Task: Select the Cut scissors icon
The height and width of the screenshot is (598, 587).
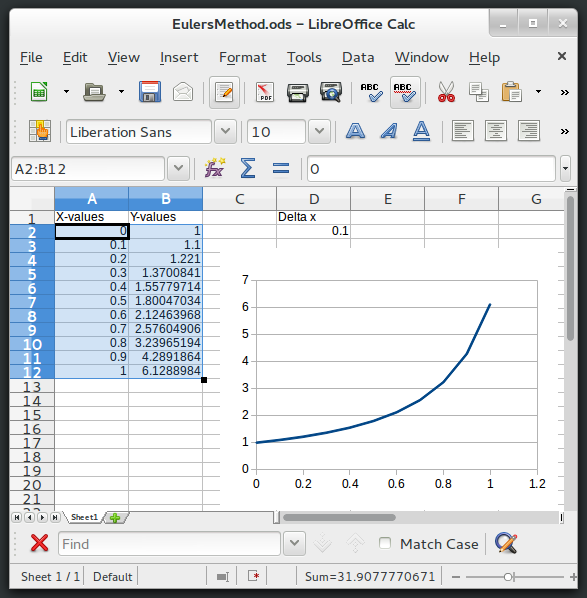Action: click(x=446, y=92)
